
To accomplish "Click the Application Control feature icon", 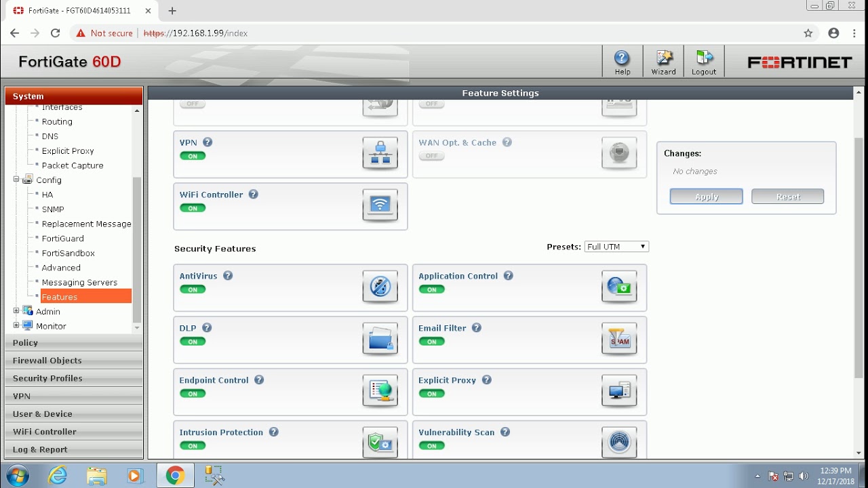I will point(619,287).
